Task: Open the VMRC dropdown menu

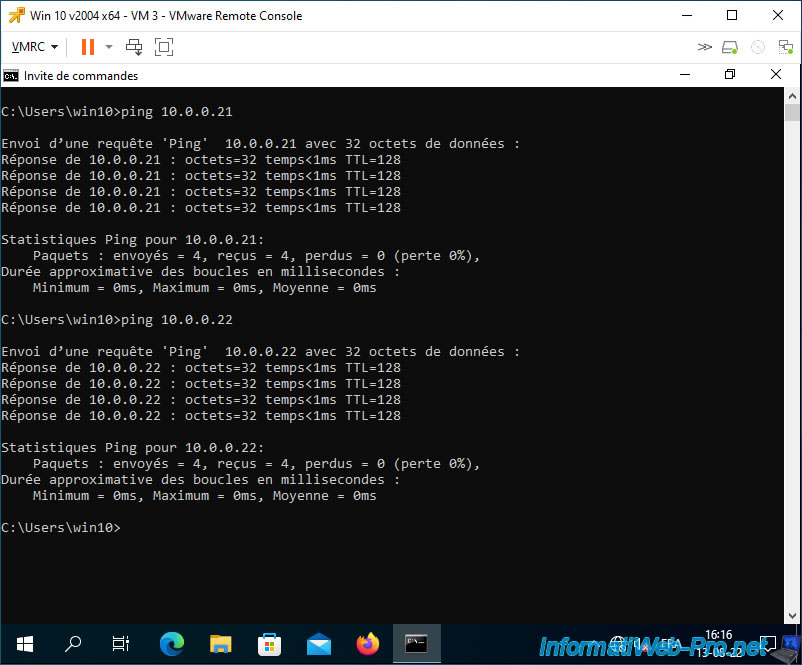Action: (x=34, y=47)
